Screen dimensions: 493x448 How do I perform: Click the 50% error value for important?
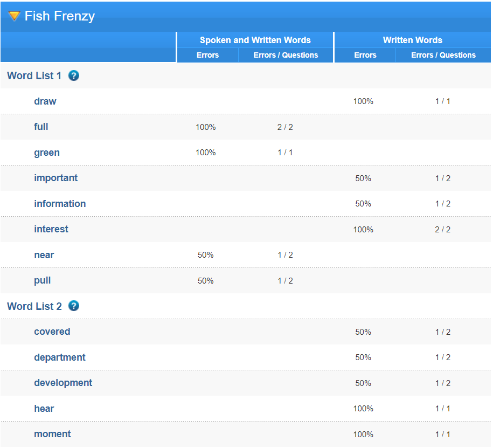click(x=363, y=178)
